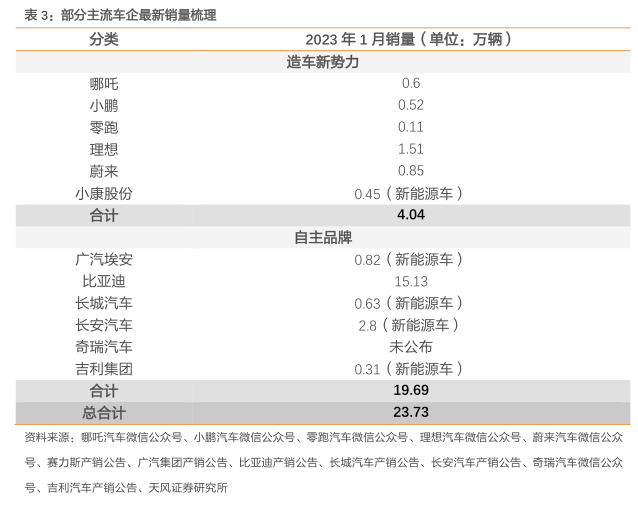Select the value 0.85 for 蔚来

(411, 171)
